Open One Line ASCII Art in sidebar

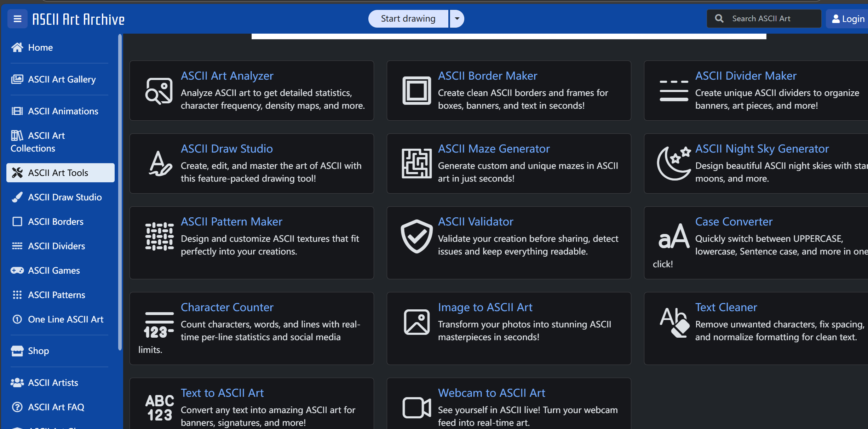pyautogui.click(x=59, y=319)
